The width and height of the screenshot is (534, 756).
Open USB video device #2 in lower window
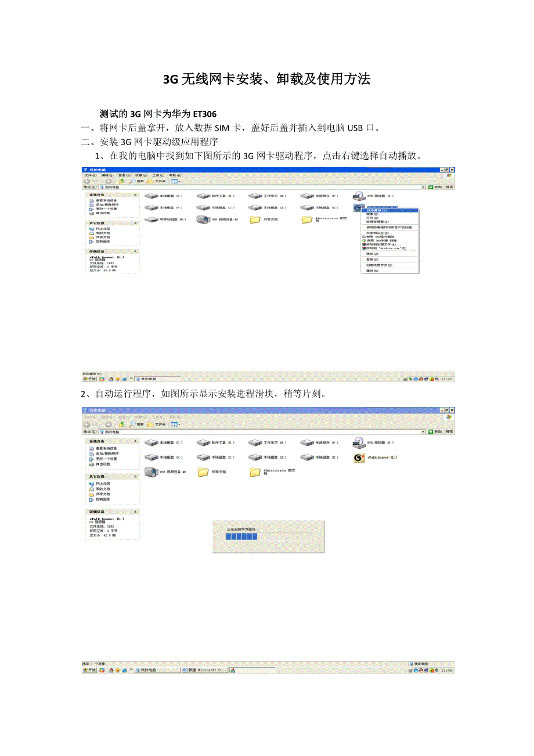coord(151,471)
